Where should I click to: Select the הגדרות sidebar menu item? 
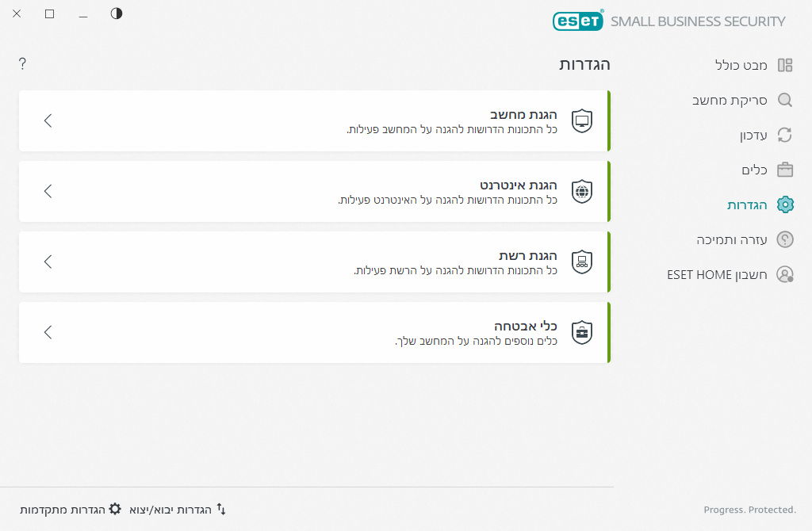pyautogui.click(x=747, y=204)
